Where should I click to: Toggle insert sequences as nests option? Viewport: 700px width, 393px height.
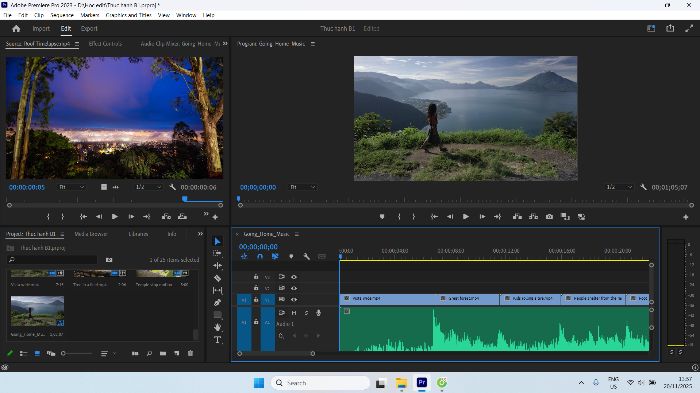point(244,256)
